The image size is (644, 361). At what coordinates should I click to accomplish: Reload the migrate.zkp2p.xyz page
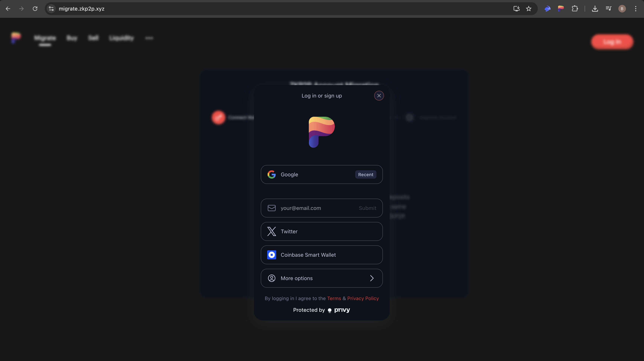[35, 9]
